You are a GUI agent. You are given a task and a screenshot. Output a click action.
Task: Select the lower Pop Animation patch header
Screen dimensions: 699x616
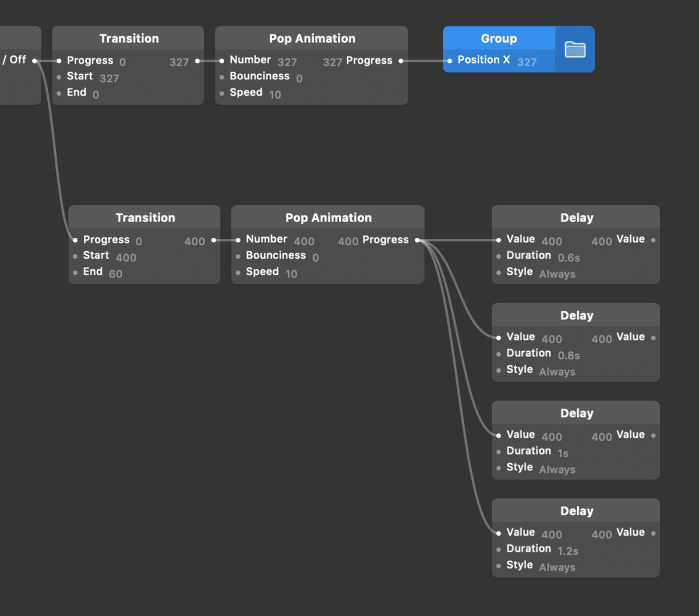tap(328, 218)
